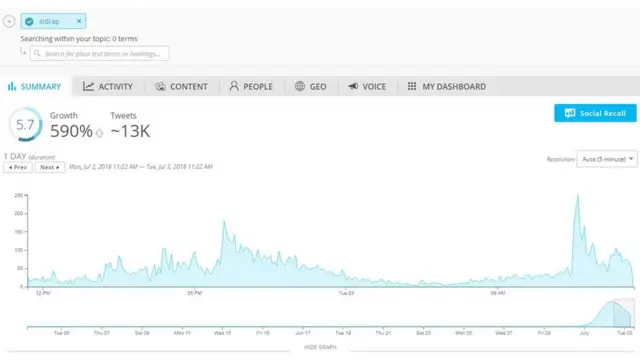640x360 pixels.
Task: Click Sat 23 on overview timeline
Action: point(423,333)
